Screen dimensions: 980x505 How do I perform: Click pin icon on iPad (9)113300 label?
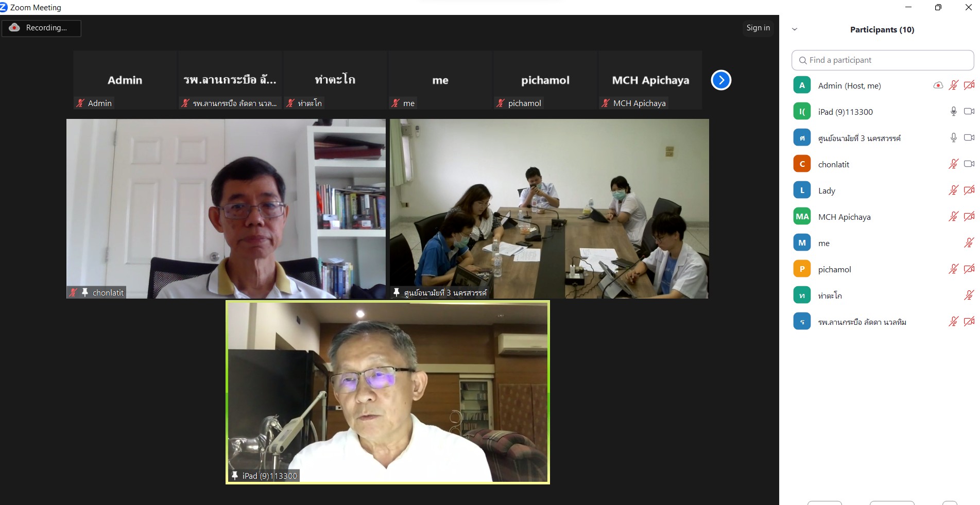235,476
